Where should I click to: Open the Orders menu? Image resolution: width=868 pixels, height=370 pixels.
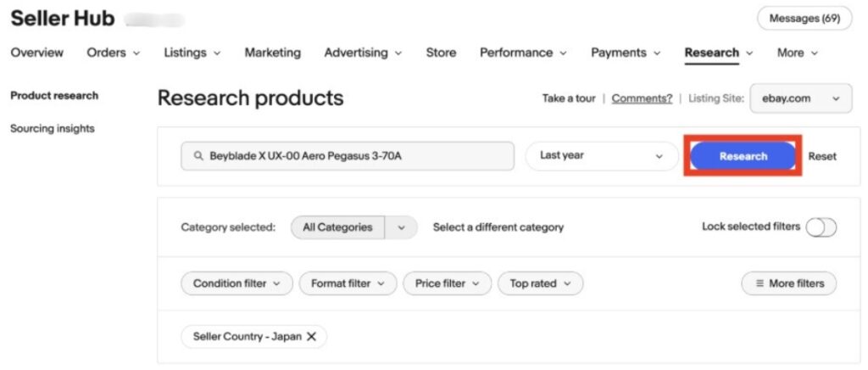[113, 53]
